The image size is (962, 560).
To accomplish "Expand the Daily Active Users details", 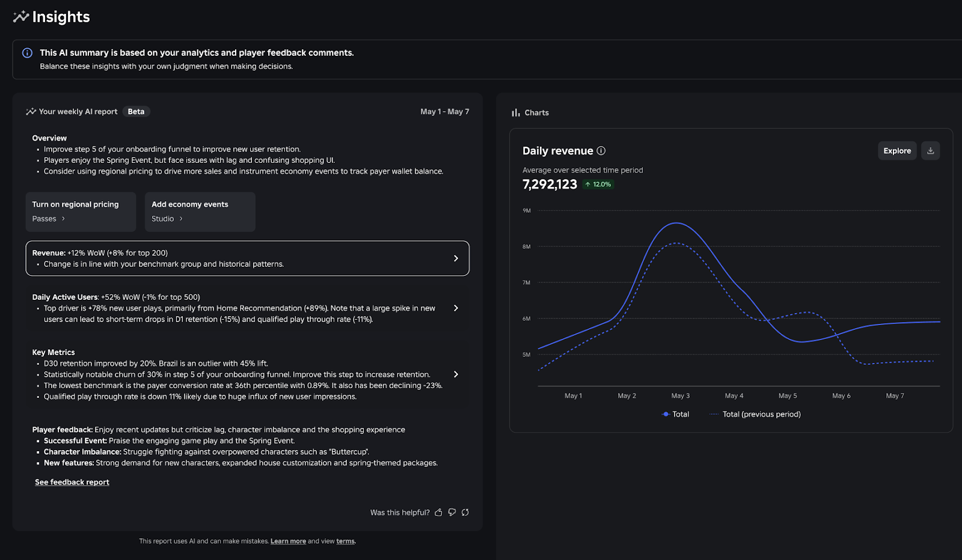I will pos(456,308).
